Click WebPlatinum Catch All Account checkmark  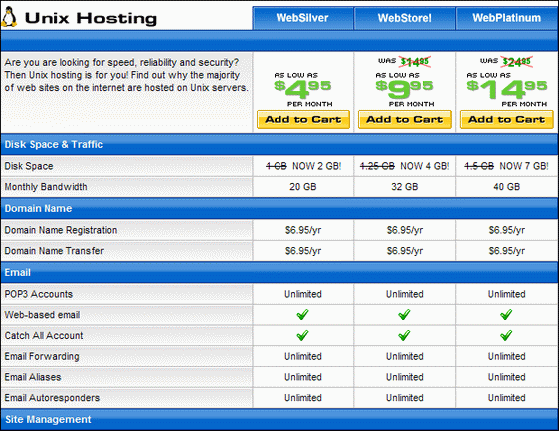click(506, 335)
